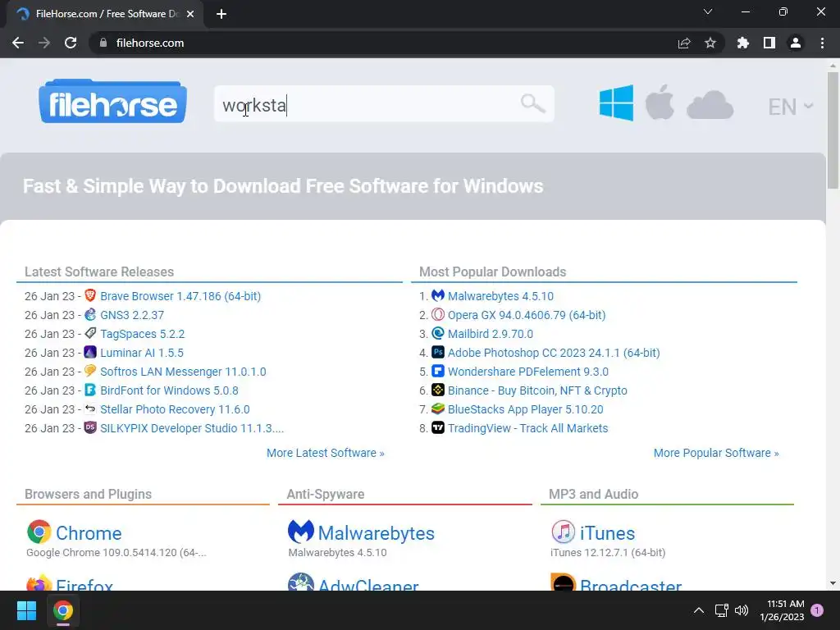Open Opera GX 94.0.4606.79 link
The height and width of the screenshot is (630, 840).
point(527,315)
